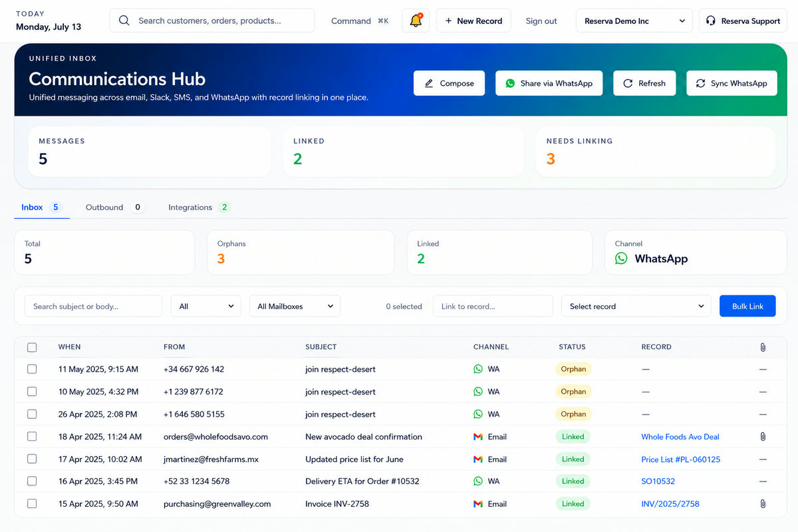This screenshot has width=798, height=532.
Task: Click sync arrows icon on Sync WhatsApp
Action: point(700,83)
